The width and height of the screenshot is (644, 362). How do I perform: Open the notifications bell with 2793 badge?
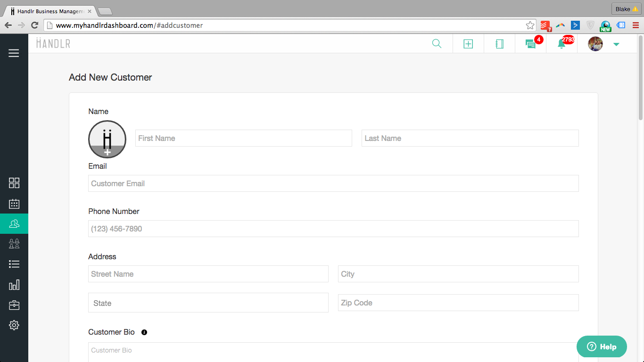(561, 44)
